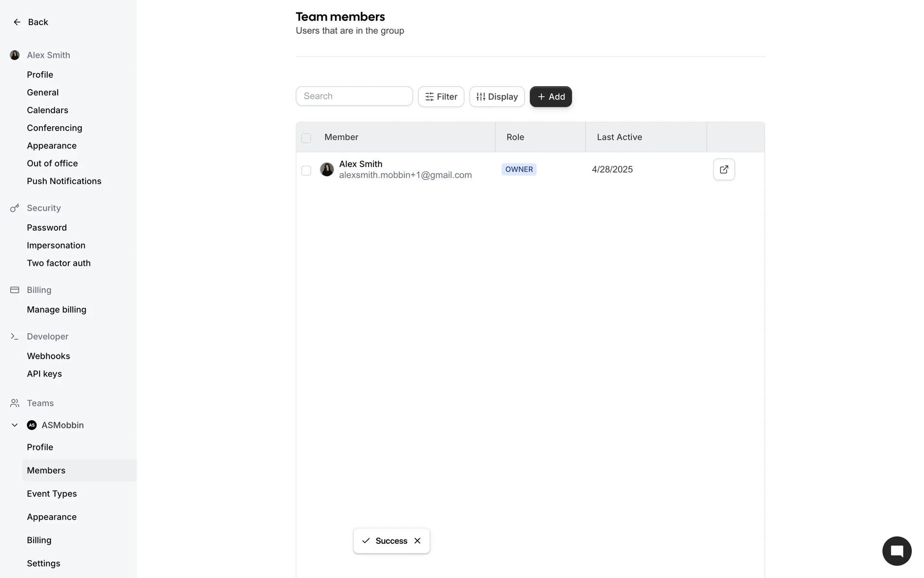Click the Billing card icon
The image size is (924, 578).
[14, 290]
